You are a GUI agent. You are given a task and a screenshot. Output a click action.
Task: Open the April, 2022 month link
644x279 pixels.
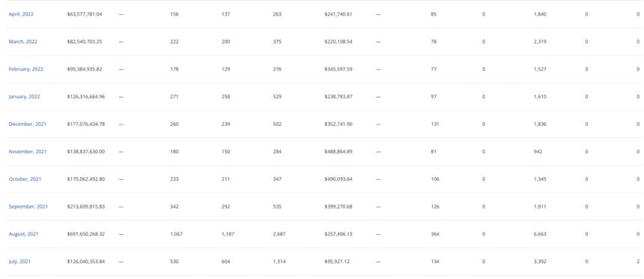(21, 14)
